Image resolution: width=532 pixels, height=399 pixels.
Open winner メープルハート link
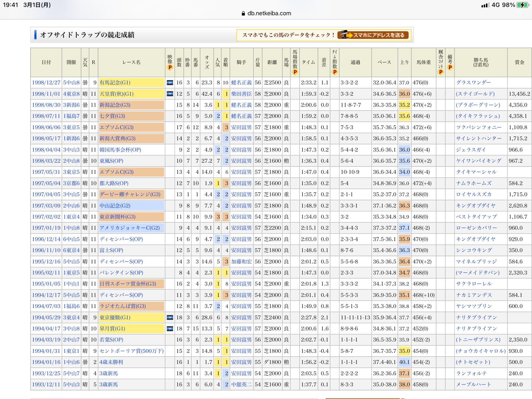coord(473,384)
